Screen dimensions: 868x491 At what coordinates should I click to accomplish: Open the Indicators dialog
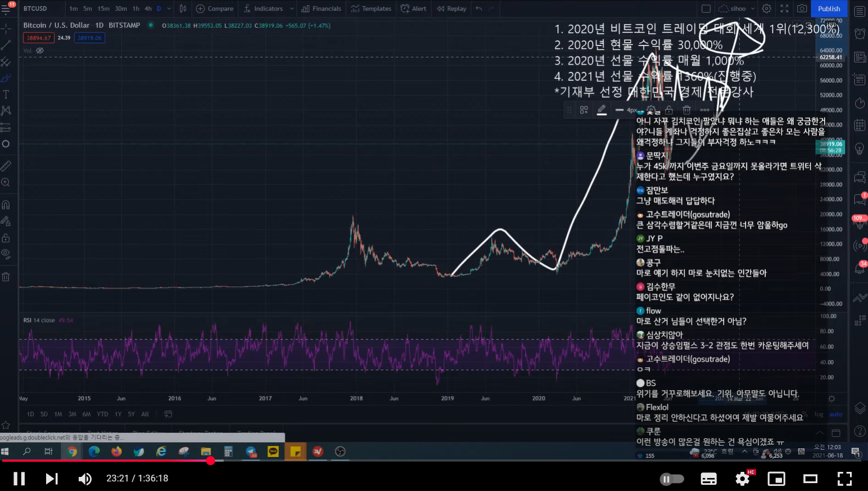click(x=264, y=8)
